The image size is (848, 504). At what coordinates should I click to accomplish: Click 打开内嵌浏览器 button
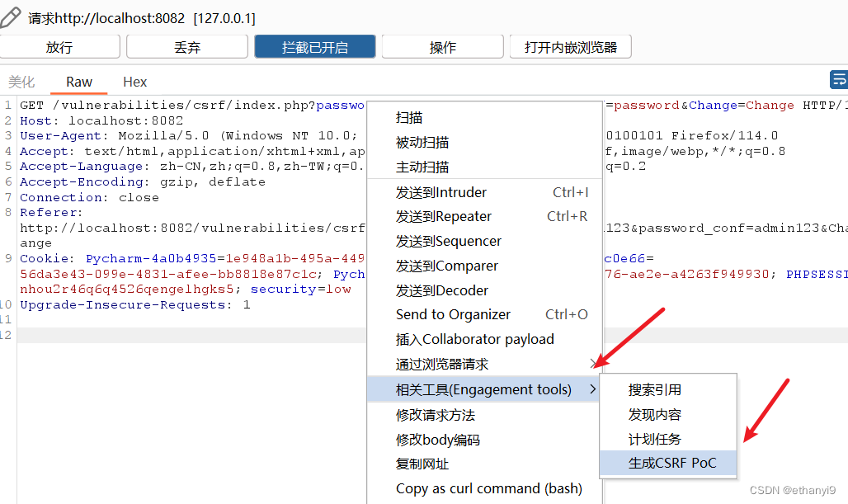coord(571,47)
